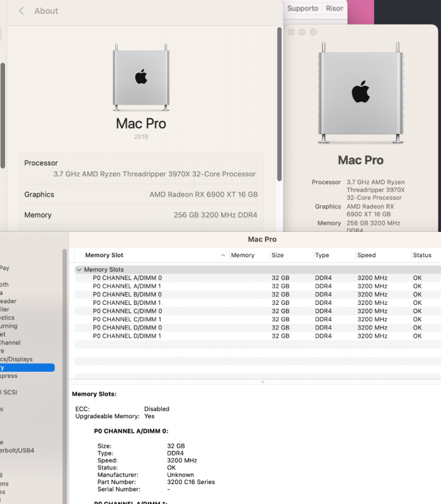Click the Memory column header
Screen dimensions: 441x504
tap(243, 255)
